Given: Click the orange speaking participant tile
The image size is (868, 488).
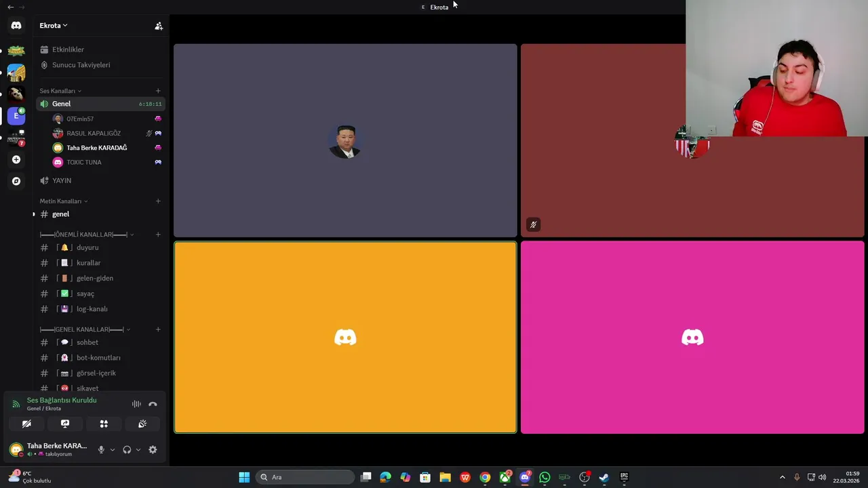Looking at the screenshot, I should tap(345, 337).
